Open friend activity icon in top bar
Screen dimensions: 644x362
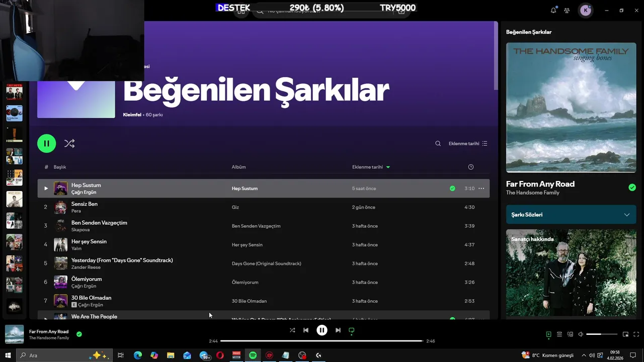(567, 10)
